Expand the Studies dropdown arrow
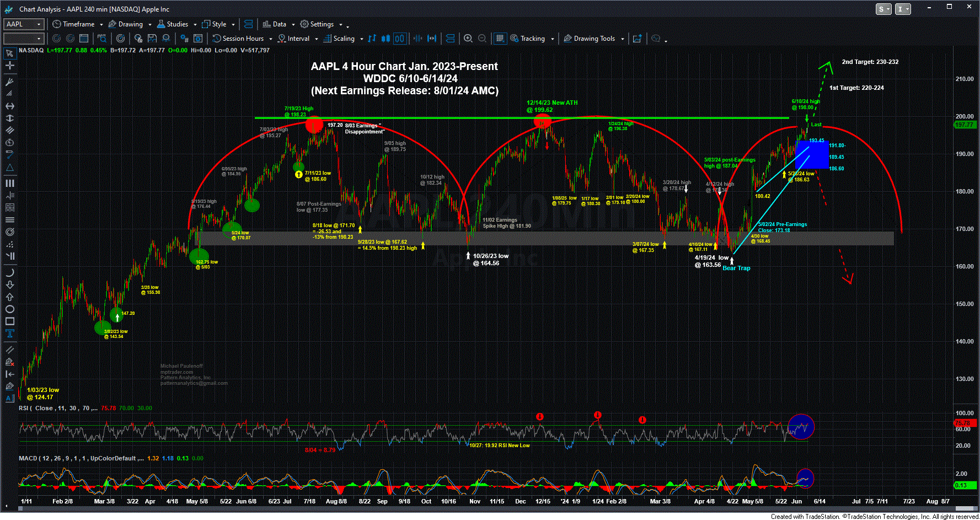The width and height of the screenshot is (980, 520). pos(194,24)
